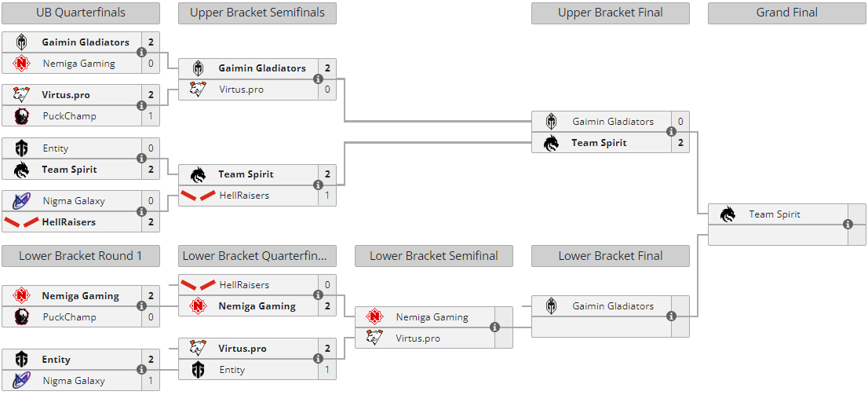Viewport: 868px width, 395px height.
Task: Show info for Nemiga vs Virtus.pro semifinal
Action: 495,327
